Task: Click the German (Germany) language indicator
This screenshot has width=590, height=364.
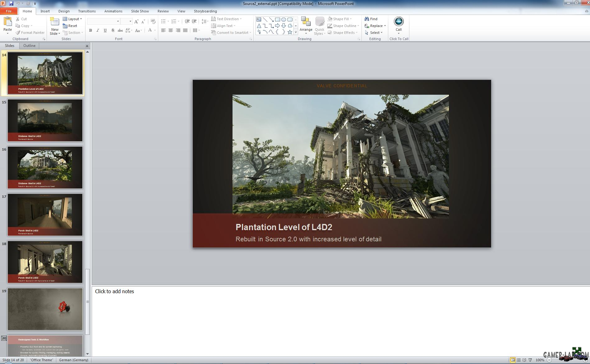Action: [74, 360]
